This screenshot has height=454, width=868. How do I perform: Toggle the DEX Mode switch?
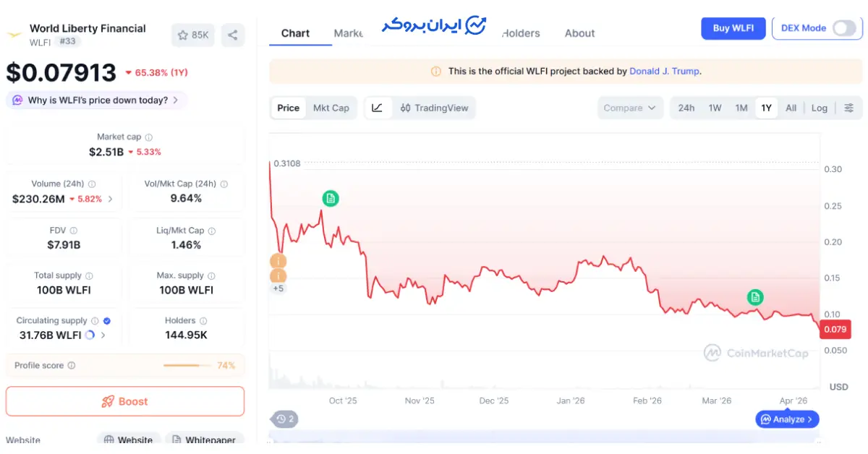click(x=843, y=28)
